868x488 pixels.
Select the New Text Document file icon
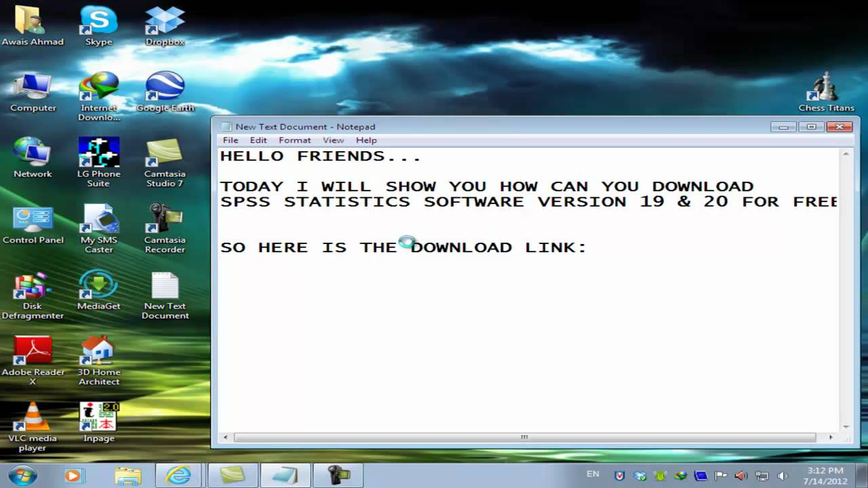165,295
